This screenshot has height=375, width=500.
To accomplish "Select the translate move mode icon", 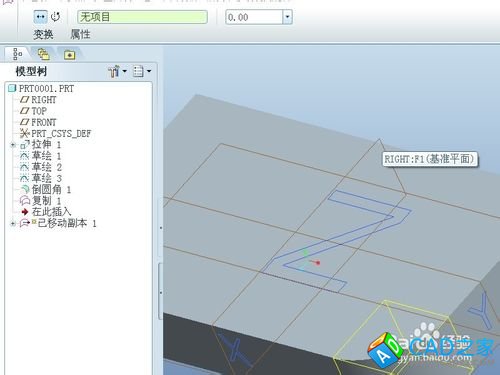I will pyautogui.click(x=40, y=17).
